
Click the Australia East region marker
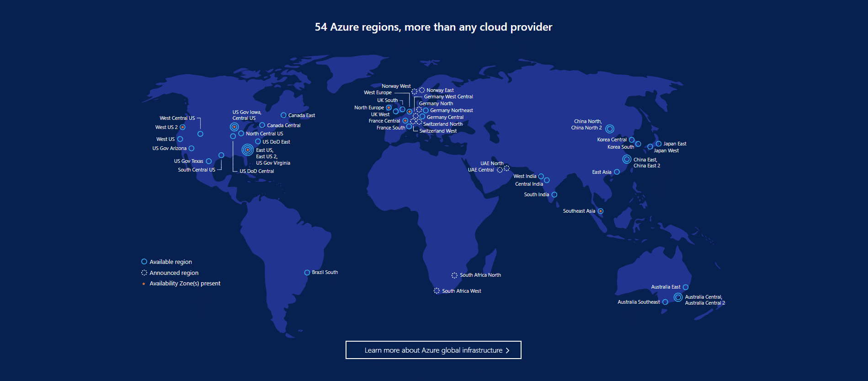pyautogui.click(x=686, y=287)
